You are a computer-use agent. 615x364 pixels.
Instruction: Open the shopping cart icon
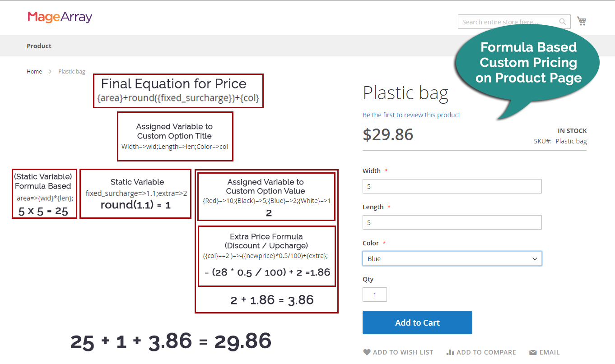(582, 21)
